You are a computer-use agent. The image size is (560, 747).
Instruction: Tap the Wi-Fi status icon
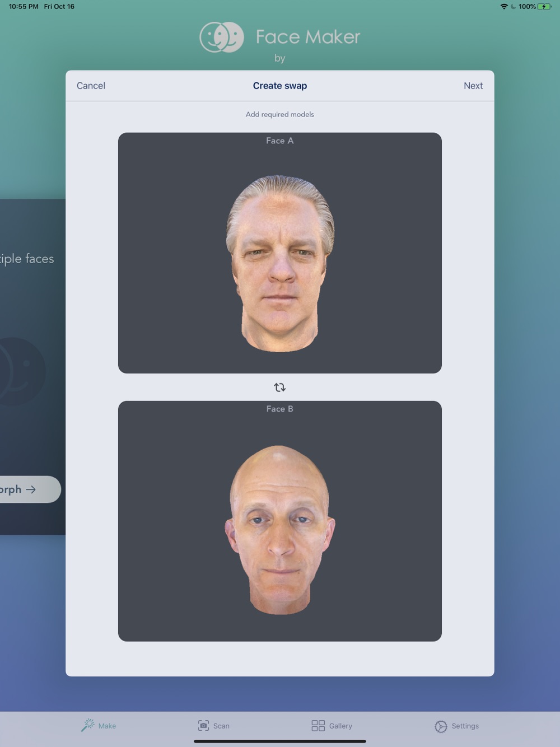[504, 7]
